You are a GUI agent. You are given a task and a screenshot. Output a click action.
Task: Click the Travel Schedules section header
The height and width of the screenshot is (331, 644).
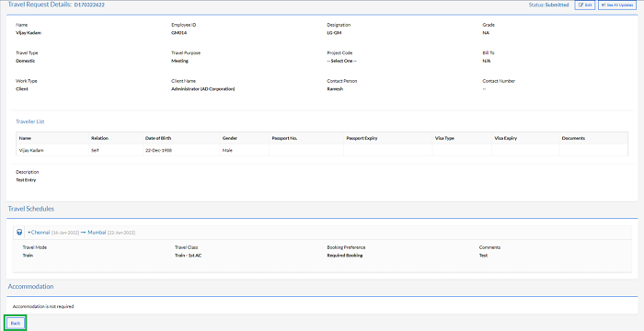click(31, 209)
